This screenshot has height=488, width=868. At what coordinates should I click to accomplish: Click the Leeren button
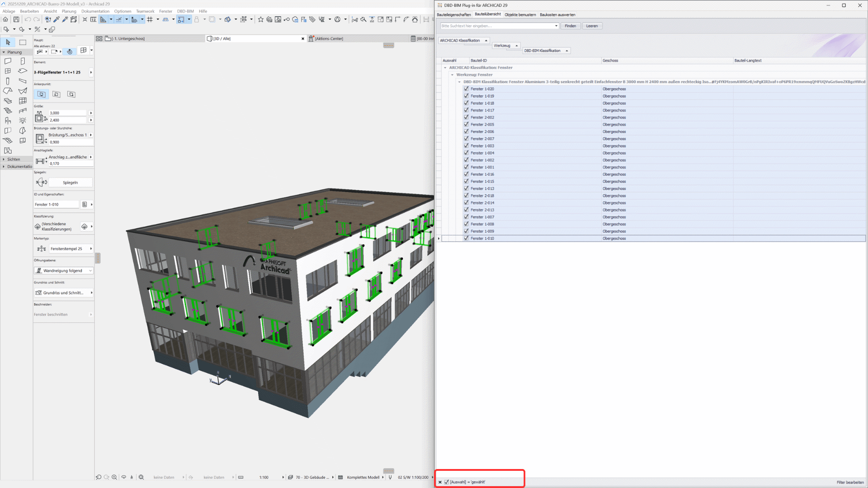592,26
